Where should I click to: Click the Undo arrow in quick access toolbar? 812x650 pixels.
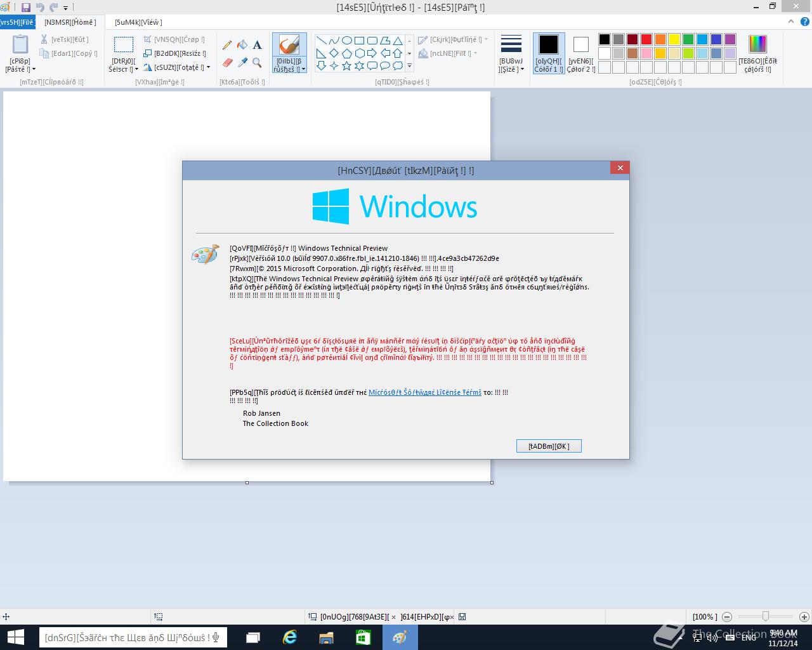tap(40, 8)
